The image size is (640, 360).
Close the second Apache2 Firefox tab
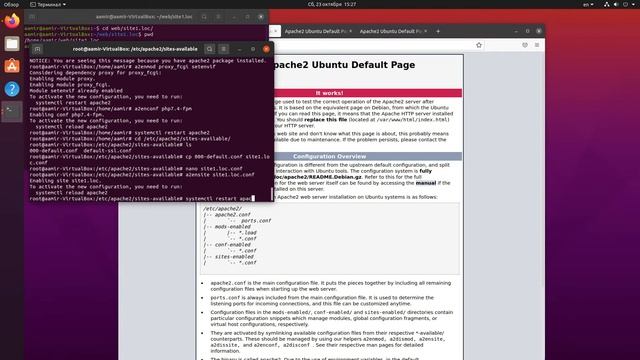click(351, 31)
